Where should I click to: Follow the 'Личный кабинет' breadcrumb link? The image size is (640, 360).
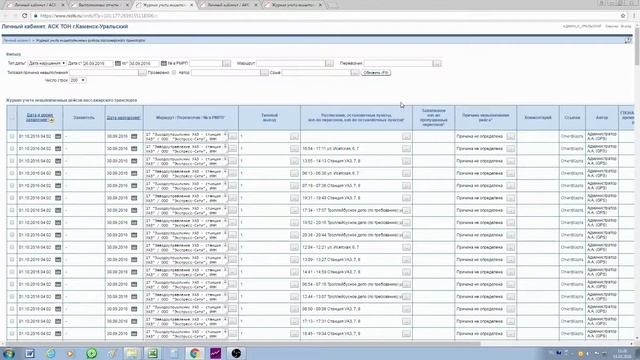[17, 40]
